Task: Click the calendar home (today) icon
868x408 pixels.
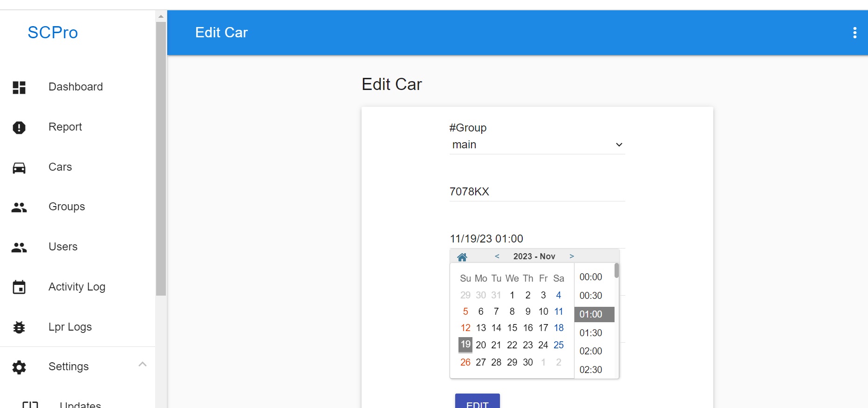Action: [x=462, y=257]
